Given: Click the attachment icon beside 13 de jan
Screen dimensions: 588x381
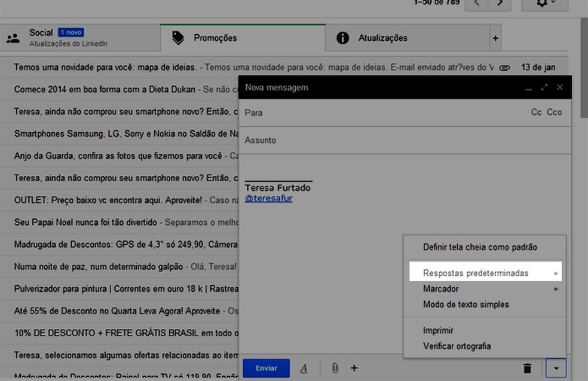Looking at the screenshot, I should [504, 68].
